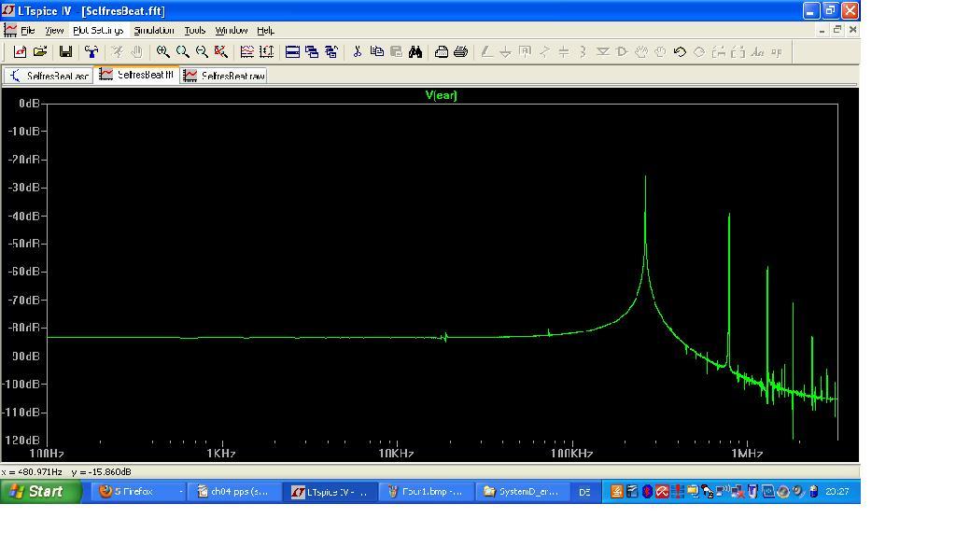Viewport: 956px width, 560px height.
Task: Open the Simulation menu
Action: (x=154, y=31)
